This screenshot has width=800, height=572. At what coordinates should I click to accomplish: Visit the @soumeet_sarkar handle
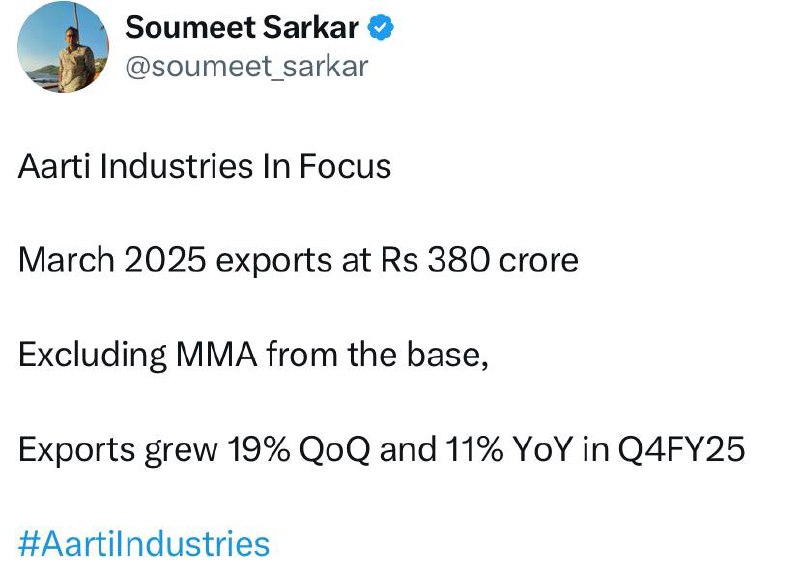pyautogui.click(x=246, y=67)
